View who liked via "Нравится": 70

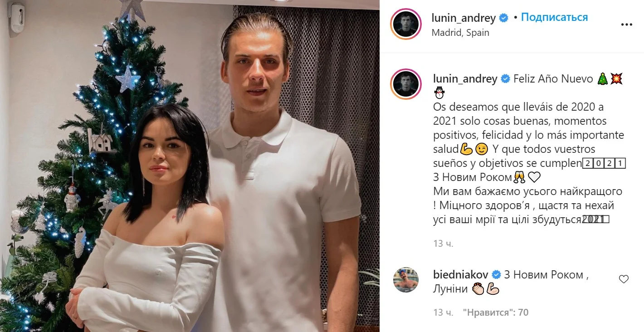point(495,312)
